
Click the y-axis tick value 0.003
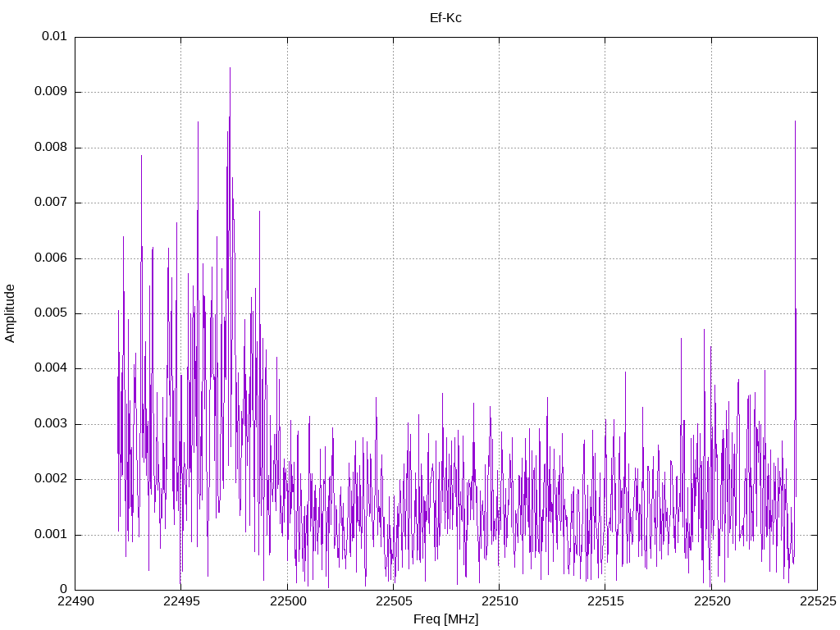pos(51,424)
